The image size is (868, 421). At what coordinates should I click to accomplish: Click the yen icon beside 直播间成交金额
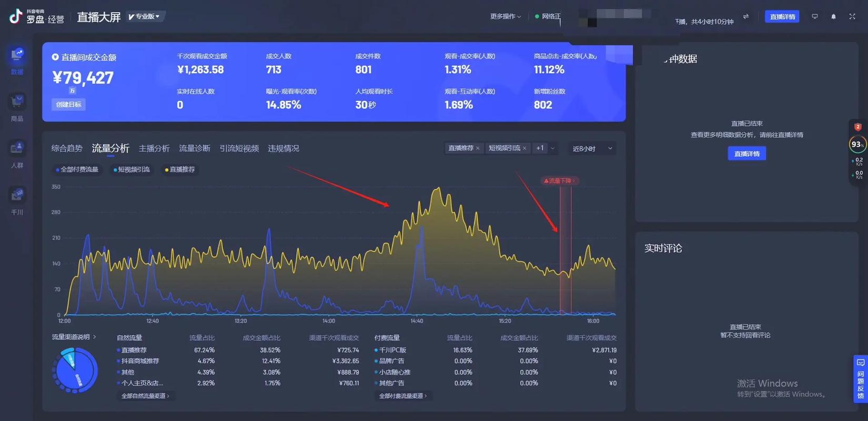(x=55, y=57)
